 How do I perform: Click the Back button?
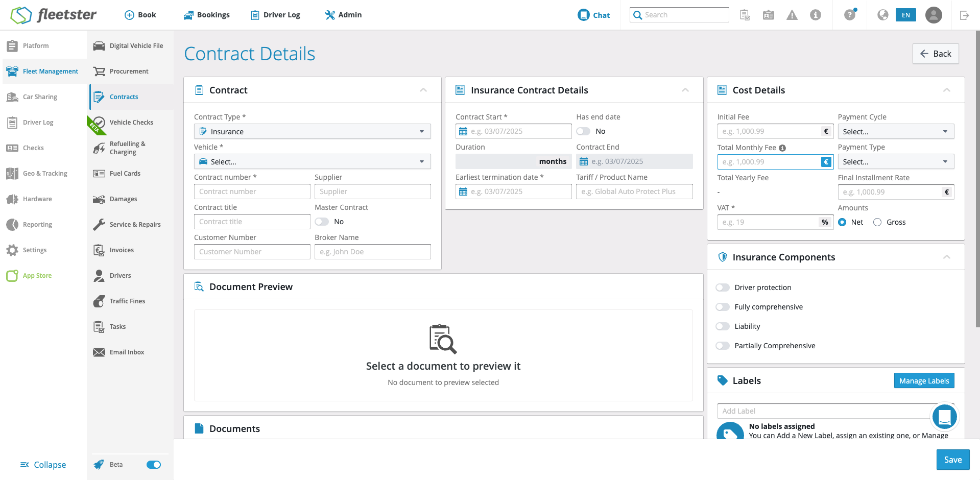(x=936, y=54)
